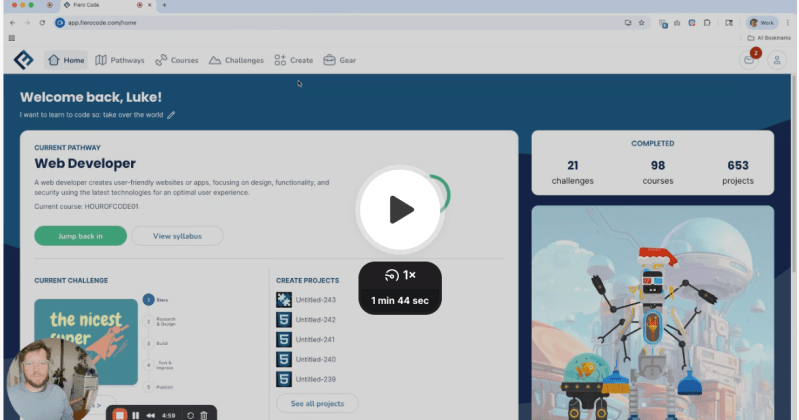799x420 pixels.
Task: Open the Home tab in navbar
Action: click(67, 60)
